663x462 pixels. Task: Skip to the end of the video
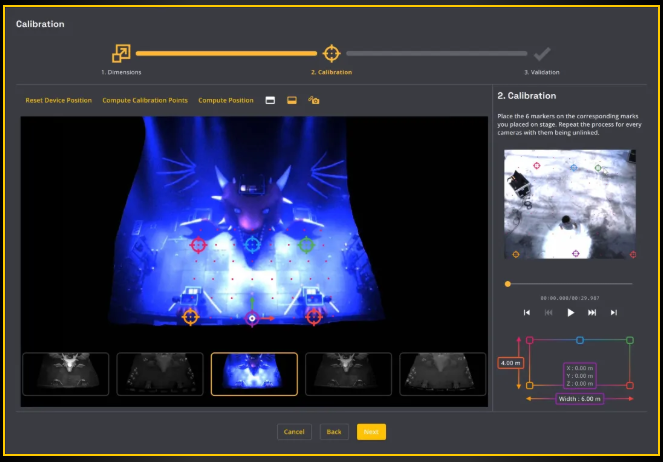click(614, 312)
